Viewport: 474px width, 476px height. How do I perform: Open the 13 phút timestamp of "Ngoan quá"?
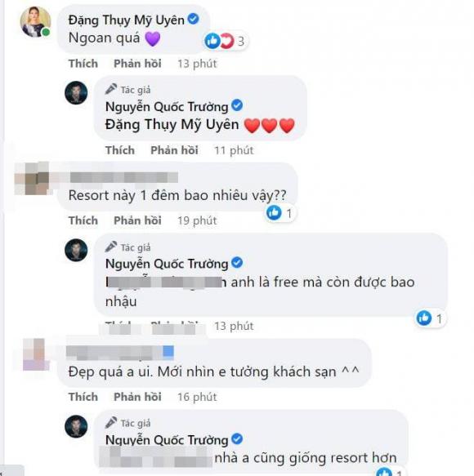[197, 64]
